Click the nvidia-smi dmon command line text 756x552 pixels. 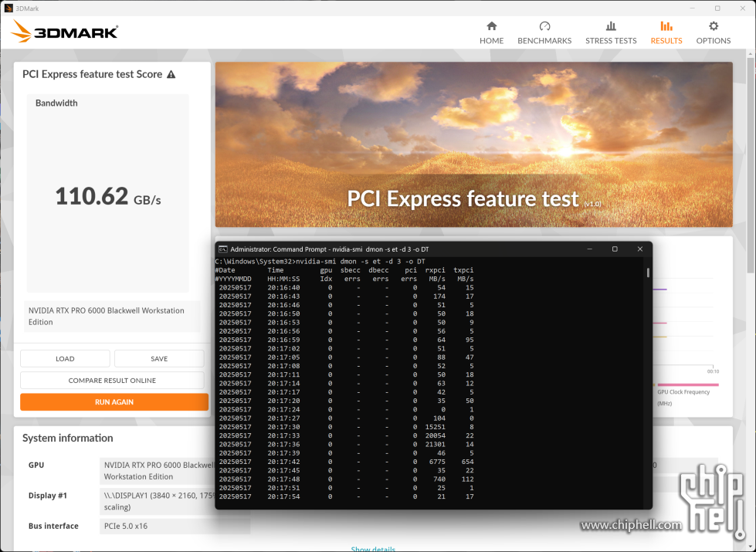[360, 262]
